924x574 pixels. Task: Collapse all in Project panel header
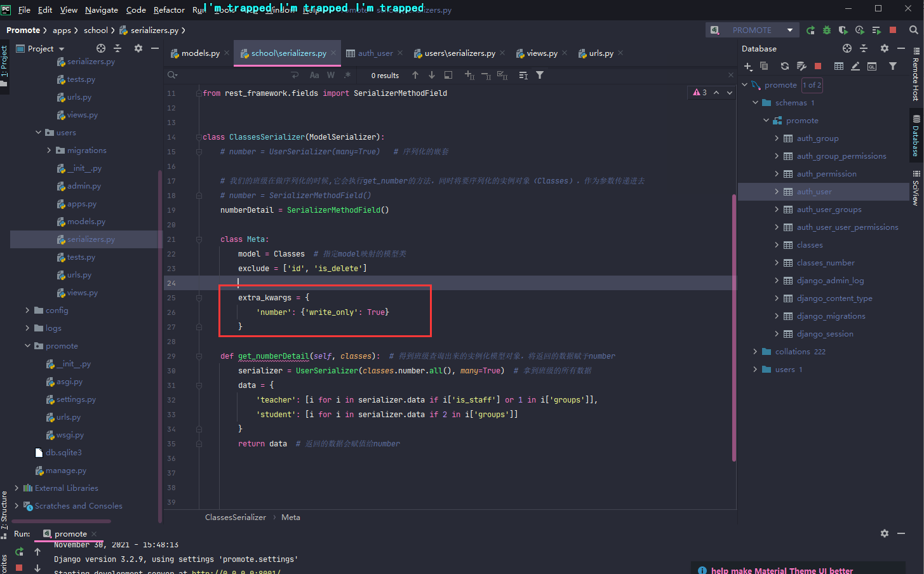tap(117, 48)
